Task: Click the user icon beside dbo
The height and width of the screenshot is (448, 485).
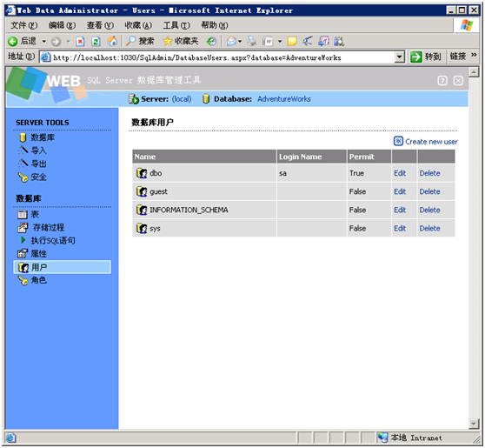Action: tap(142, 173)
